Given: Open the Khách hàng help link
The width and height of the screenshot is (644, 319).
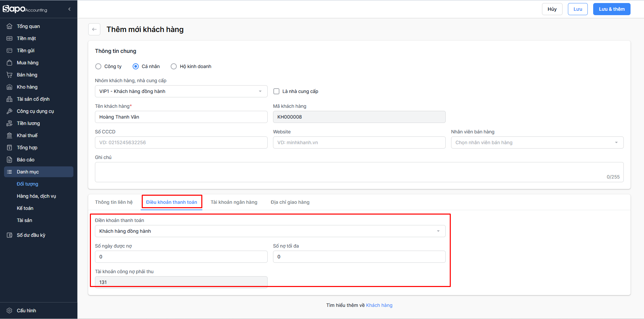Looking at the screenshot, I should coord(379,305).
